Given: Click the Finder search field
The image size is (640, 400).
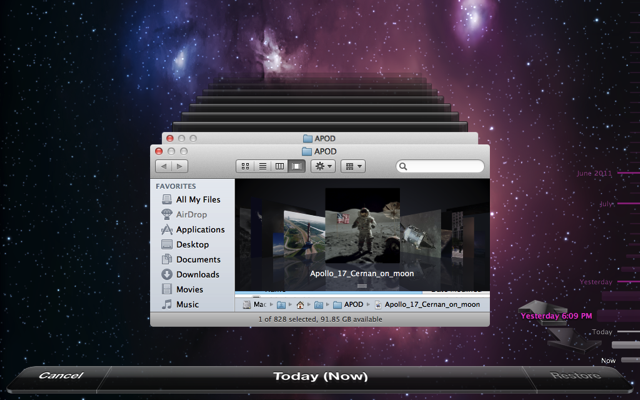Looking at the screenshot, I should click(x=440, y=166).
